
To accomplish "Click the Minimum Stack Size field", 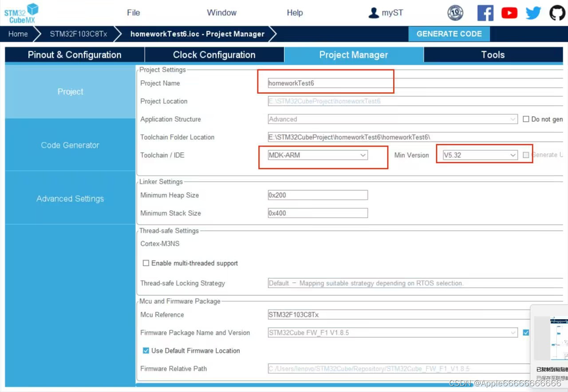I will (318, 213).
